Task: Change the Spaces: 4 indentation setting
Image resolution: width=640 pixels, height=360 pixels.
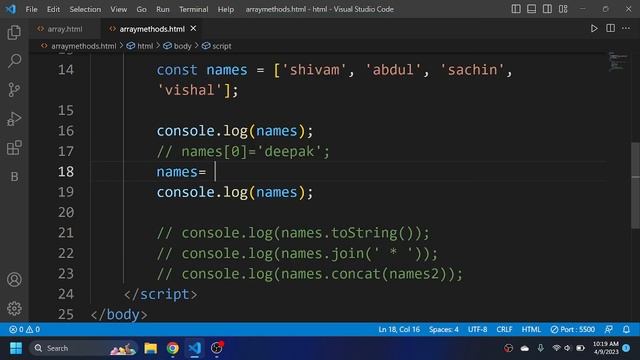Action: [x=444, y=329]
